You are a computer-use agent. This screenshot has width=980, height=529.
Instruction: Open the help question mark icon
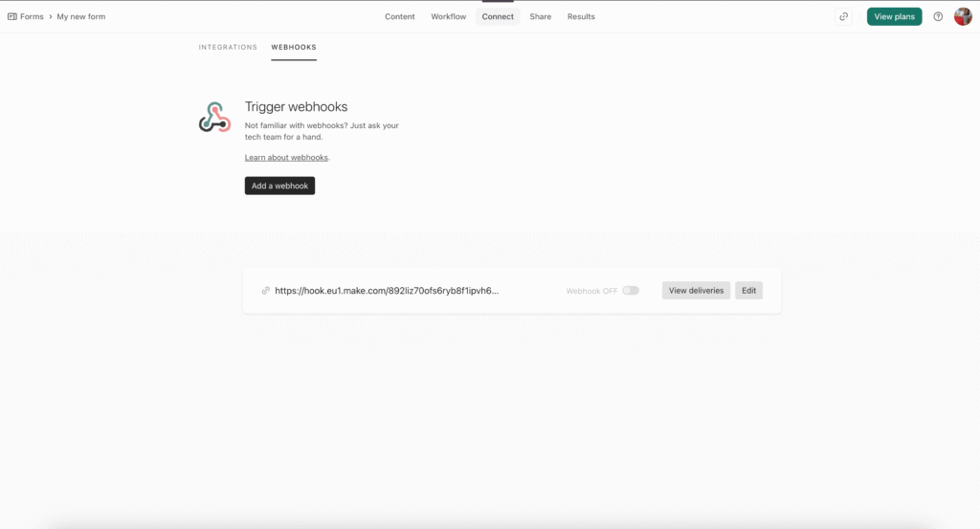[938, 16]
